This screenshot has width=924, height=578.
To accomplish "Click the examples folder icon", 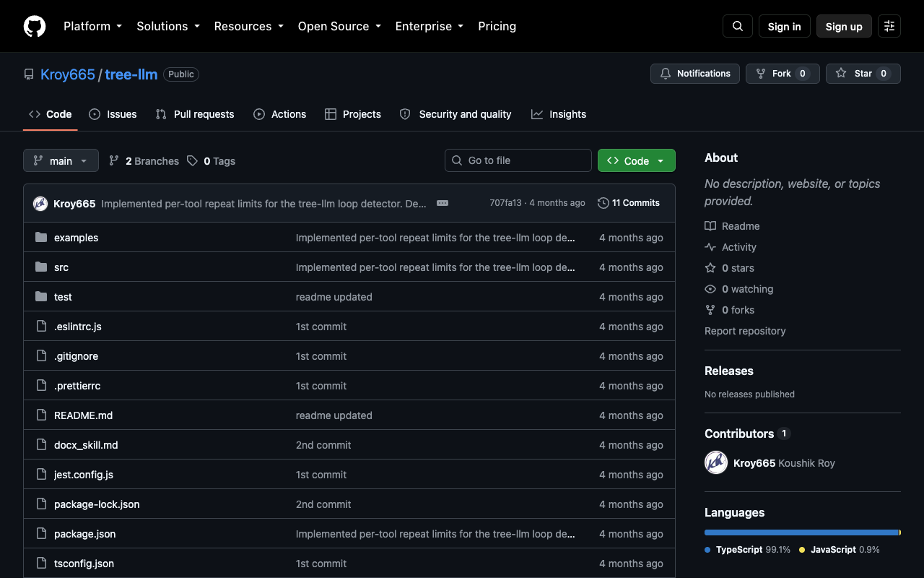I will pyautogui.click(x=41, y=238).
